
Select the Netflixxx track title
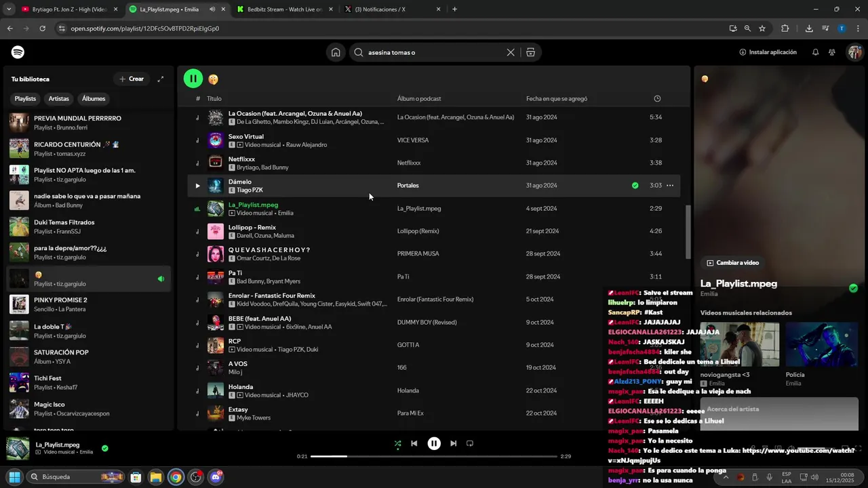[241, 159]
